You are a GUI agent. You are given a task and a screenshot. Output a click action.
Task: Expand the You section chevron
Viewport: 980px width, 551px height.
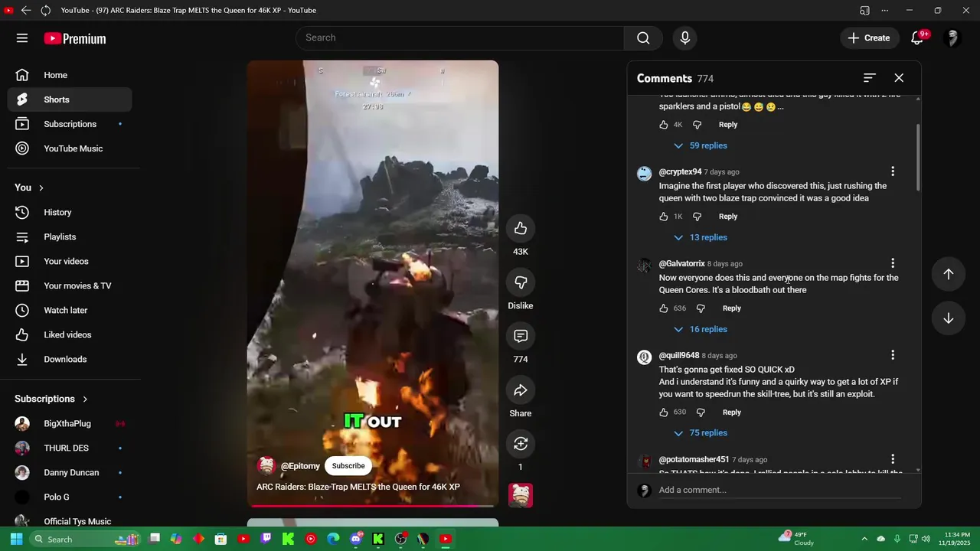[x=41, y=187]
